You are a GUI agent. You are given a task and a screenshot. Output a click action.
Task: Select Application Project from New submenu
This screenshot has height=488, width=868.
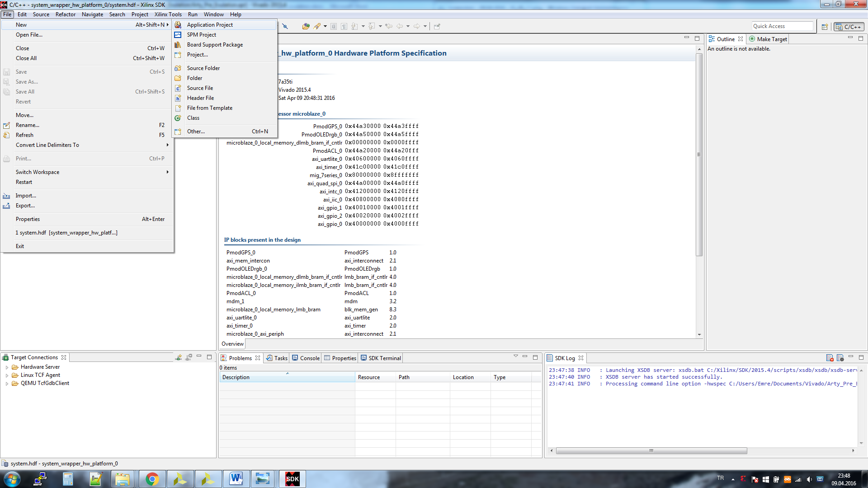[x=210, y=25]
